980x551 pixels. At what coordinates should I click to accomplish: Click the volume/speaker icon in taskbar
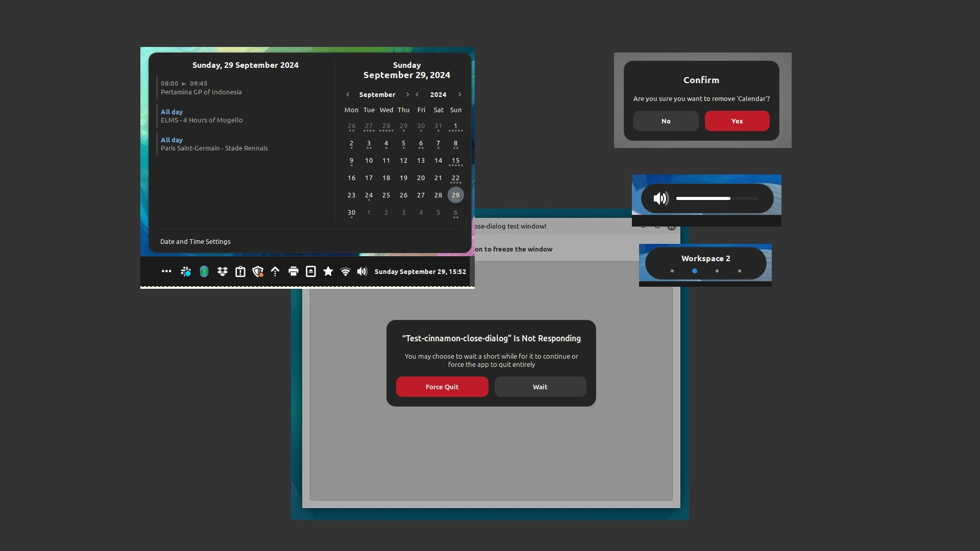[362, 271]
